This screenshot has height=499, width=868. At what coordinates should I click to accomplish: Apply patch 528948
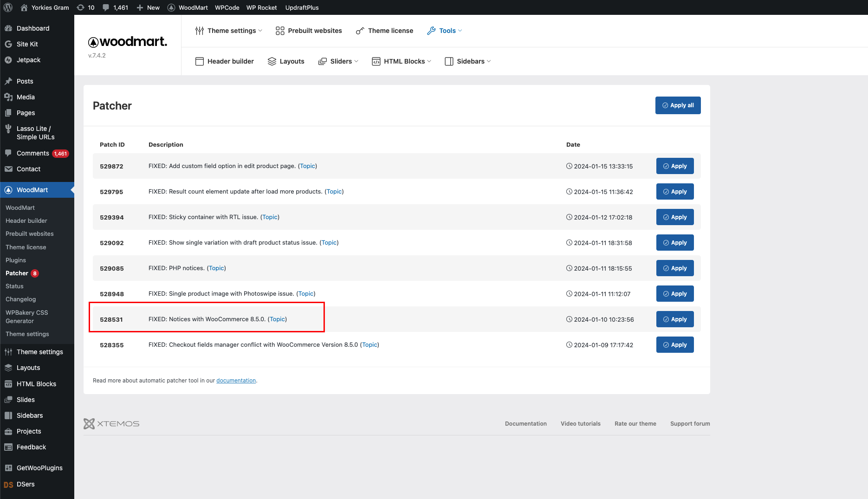675,294
